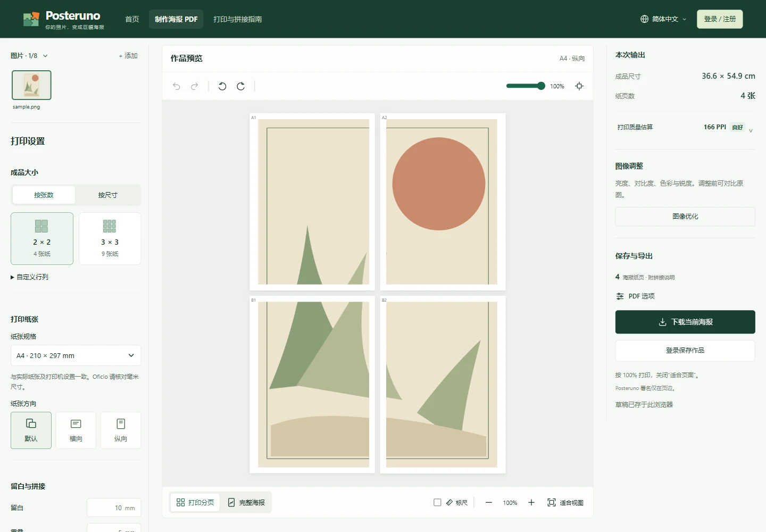Click the preview zoom slider handle
This screenshot has height=532, width=766.
coord(541,86)
